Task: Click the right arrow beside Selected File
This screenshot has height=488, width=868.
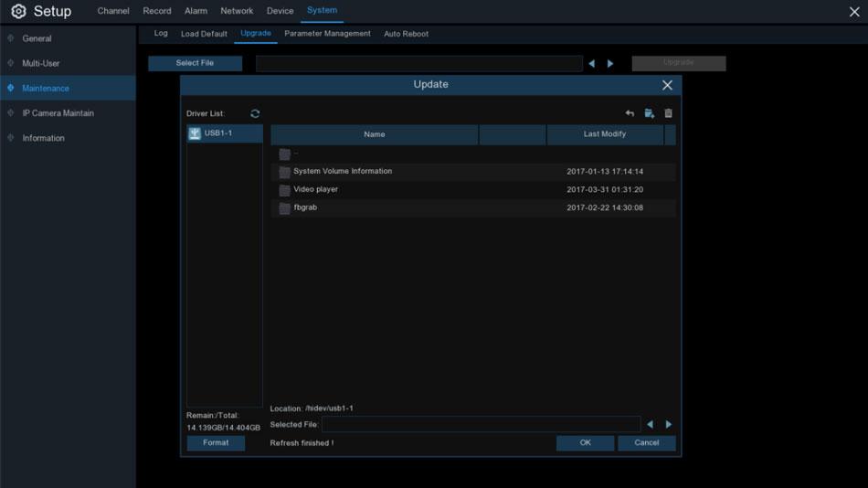Action: point(669,425)
